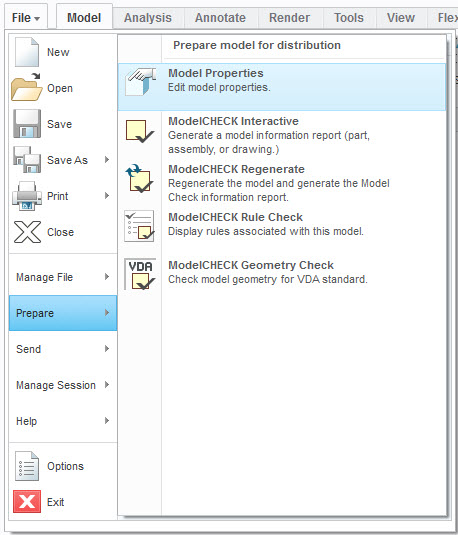Expand the Save As submenu arrow

coord(107,160)
